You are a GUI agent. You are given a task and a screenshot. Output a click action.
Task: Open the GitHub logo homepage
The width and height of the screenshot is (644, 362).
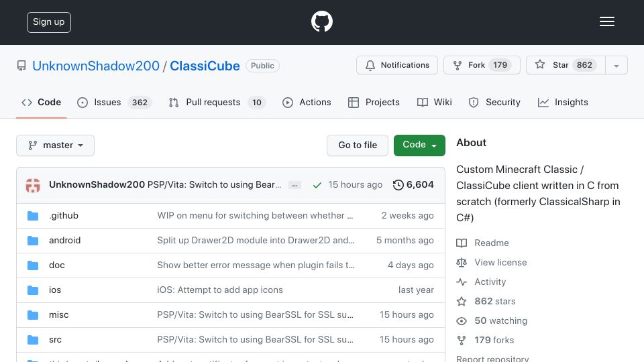(x=321, y=21)
